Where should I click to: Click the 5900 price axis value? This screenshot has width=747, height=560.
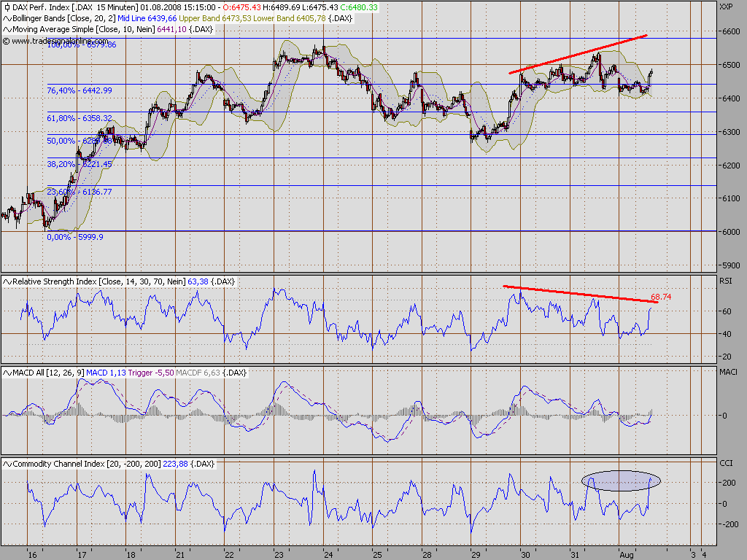tap(731, 265)
